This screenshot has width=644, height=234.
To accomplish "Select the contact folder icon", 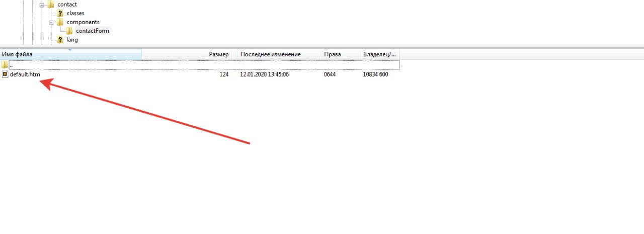I will (x=51, y=5).
